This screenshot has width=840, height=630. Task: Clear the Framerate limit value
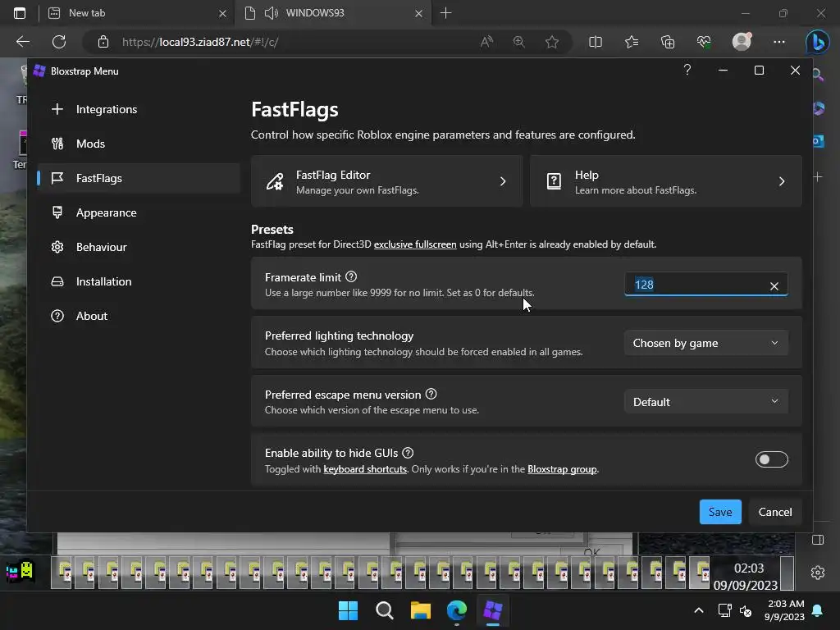(x=774, y=286)
